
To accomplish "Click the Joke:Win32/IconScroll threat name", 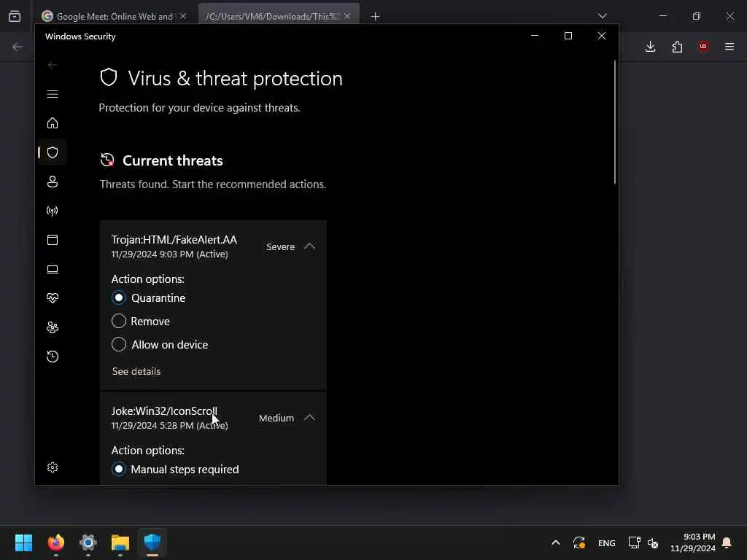I will point(164,411).
